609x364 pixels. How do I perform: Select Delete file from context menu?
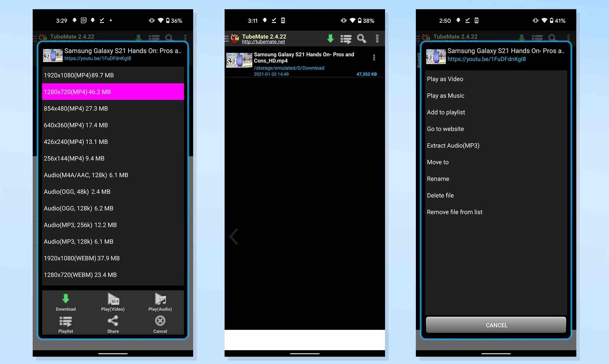[x=440, y=195]
